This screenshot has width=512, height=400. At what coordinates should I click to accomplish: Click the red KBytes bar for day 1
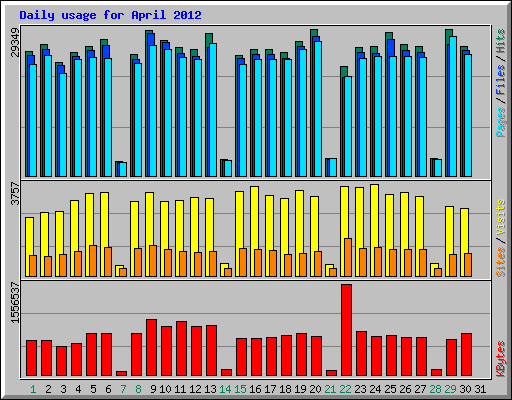pyautogui.click(x=32, y=358)
